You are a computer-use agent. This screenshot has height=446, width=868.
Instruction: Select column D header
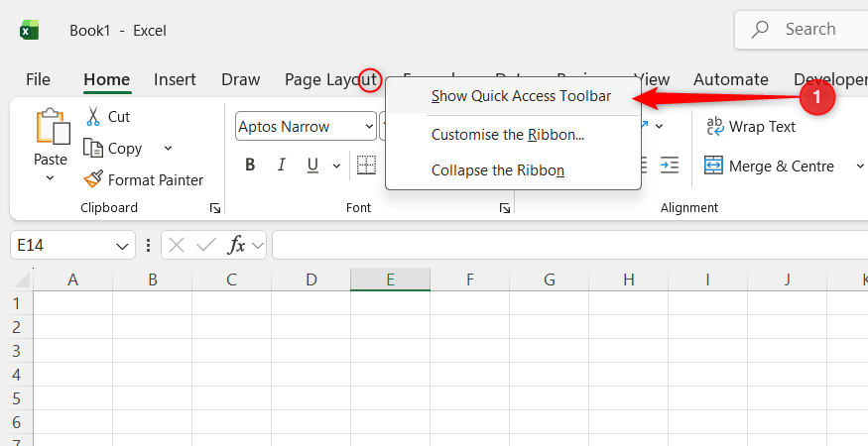pyautogui.click(x=311, y=279)
